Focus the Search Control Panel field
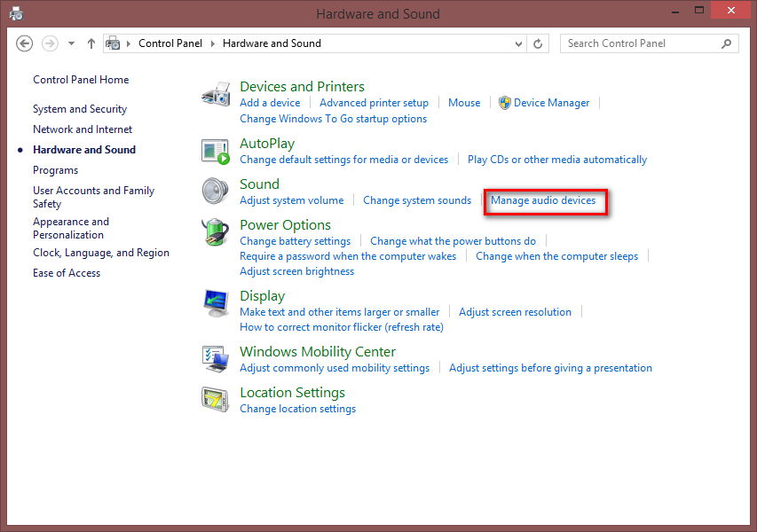The image size is (757, 532). point(650,43)
